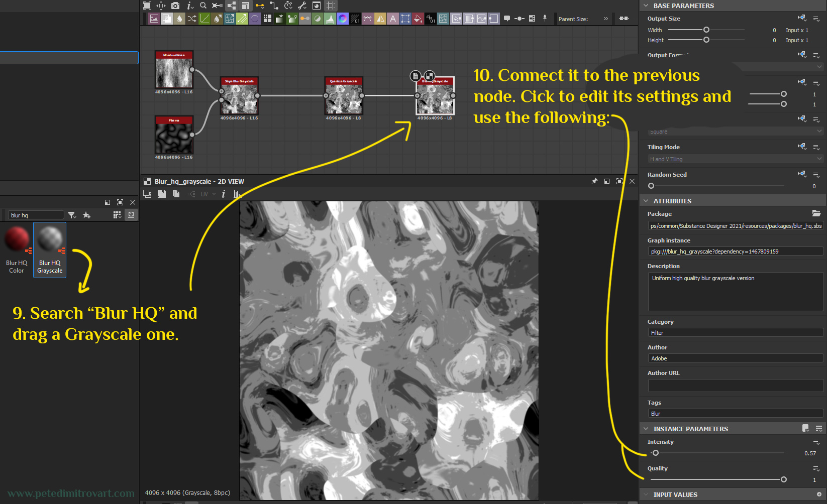Show the histogram in 2D view
The height and width of the screenshot is (504, 827).
coord(237,194)
